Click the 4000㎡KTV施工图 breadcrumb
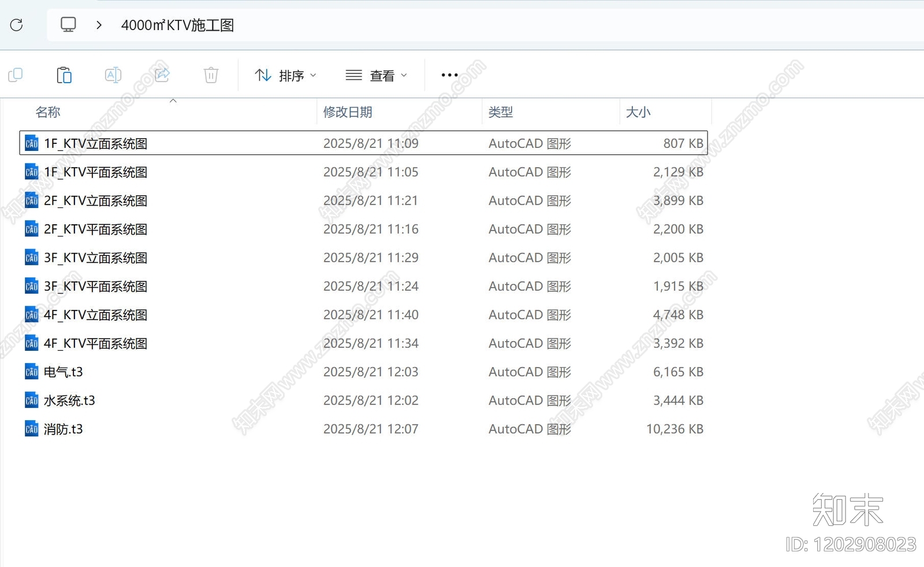The image size is (924, 567). (177, 25)
